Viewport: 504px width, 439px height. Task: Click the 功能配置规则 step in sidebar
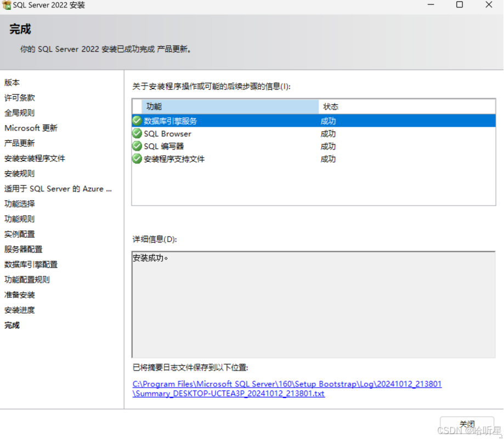coord(27,279)
